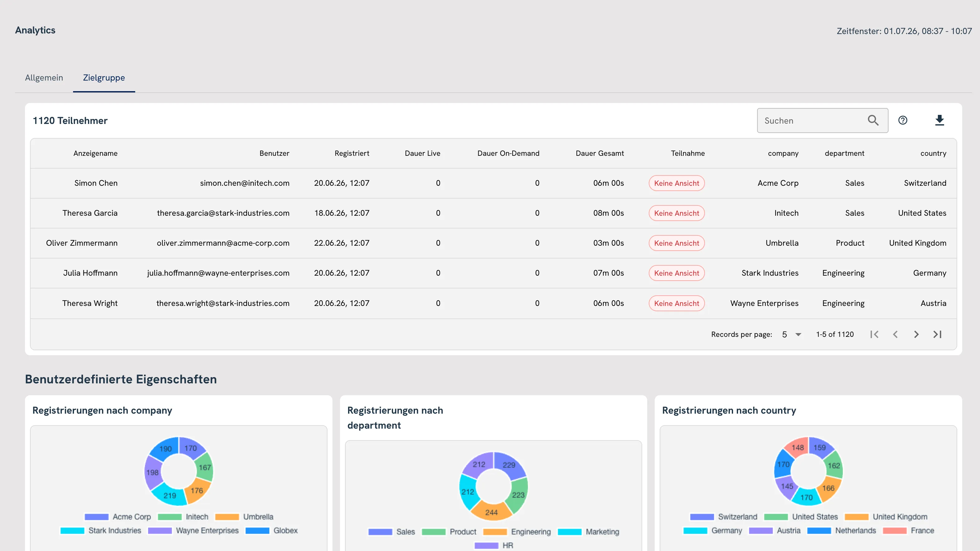Sort by Teilnahme column header
The image size is (980, 551).
click(x=688, y=153)
